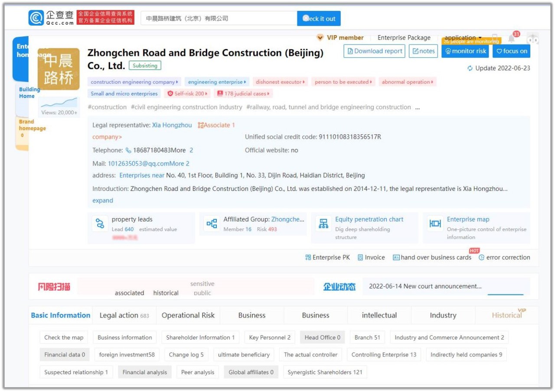Viewport: 555px width, 392px height.
Task: Switch to the intellectual tab
Action: [379, 315]
